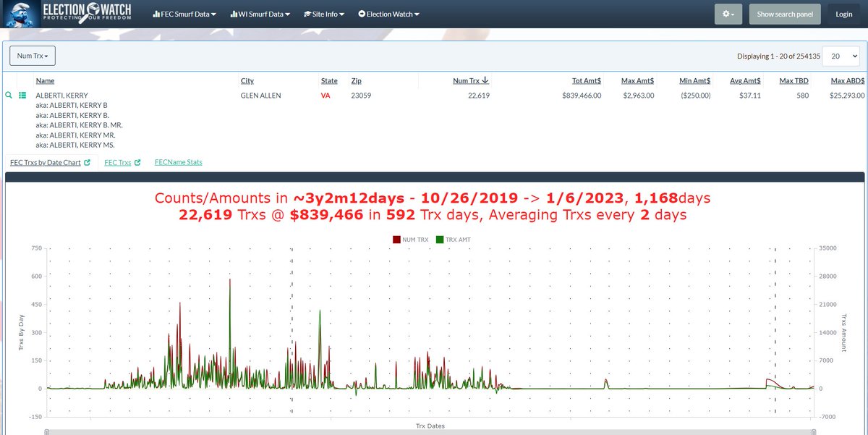Open the page size dropdown showing 20
This screenshot has width=868, height=435.
click(x=839, y=56)
